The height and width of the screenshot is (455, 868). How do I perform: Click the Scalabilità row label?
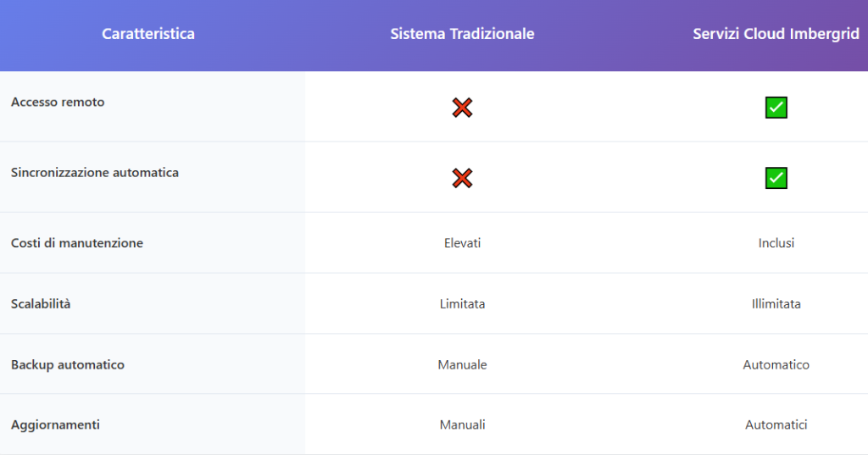[x=41, y=303]
